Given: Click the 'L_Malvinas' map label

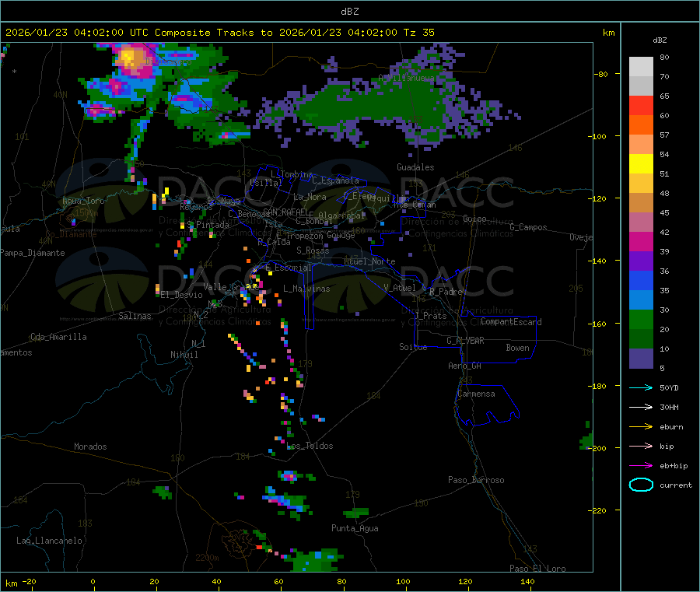Looking at the screenshot, I should coord(306,289).
